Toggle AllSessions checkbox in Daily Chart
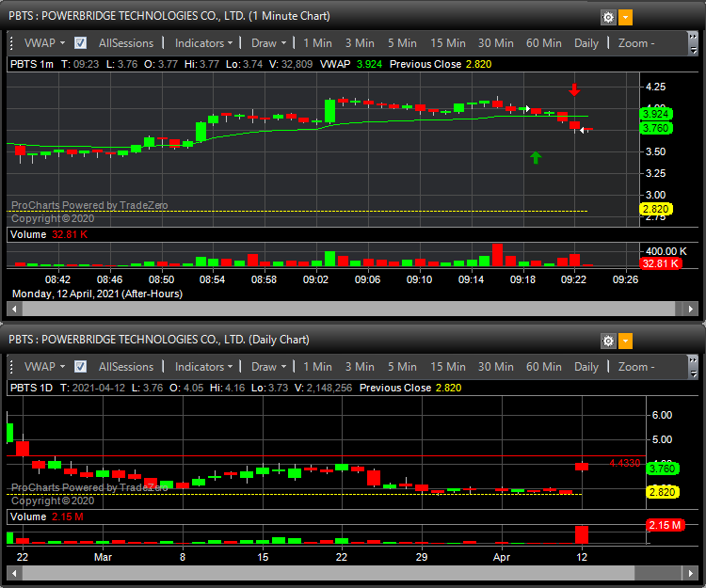The height and width of the screenshot is (588, 706). [81, 367]
